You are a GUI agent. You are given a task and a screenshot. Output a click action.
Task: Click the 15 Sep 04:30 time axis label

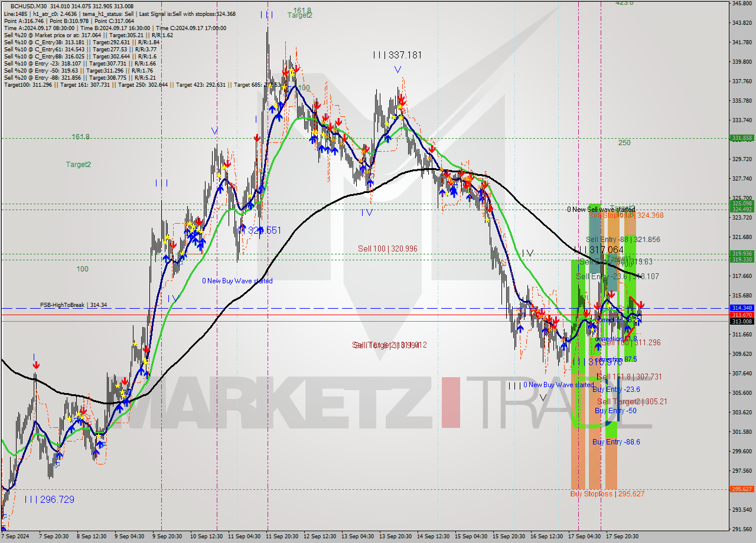(x=471, y=537)
